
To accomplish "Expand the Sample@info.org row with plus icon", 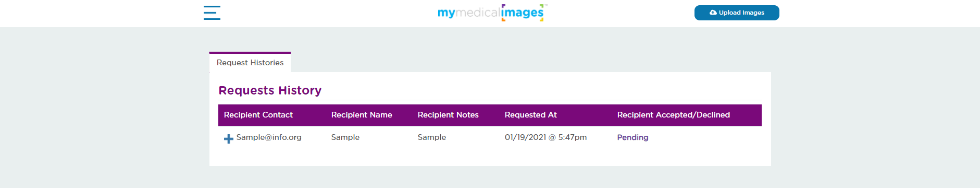I will [228, 138].
